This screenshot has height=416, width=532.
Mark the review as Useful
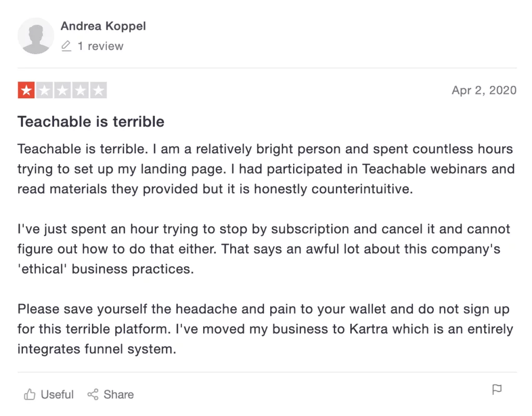point(48,394)
